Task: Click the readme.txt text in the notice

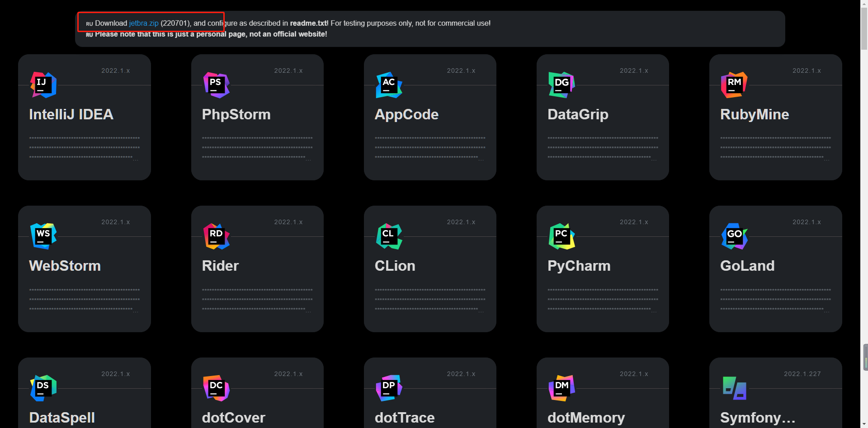Action: point(309,23)
